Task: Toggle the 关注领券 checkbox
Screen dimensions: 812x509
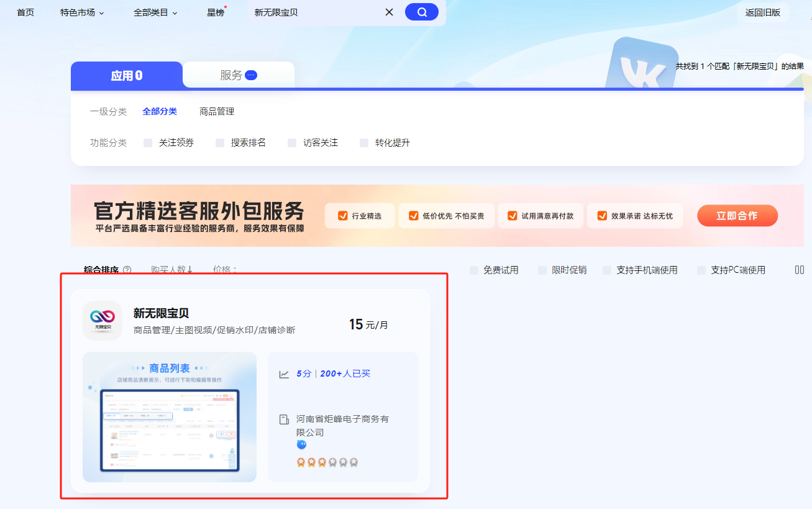Action: pyautogui.click(x=148, y=143)
